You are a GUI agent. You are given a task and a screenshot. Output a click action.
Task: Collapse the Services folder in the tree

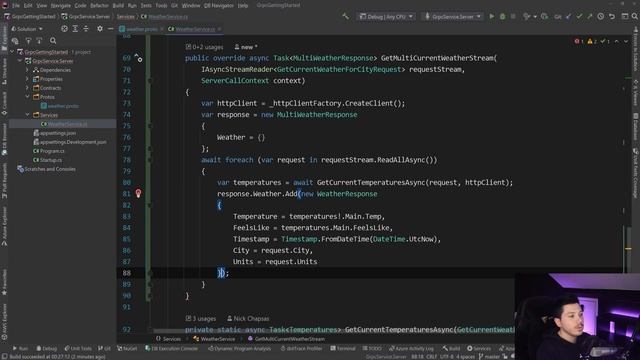27,115
